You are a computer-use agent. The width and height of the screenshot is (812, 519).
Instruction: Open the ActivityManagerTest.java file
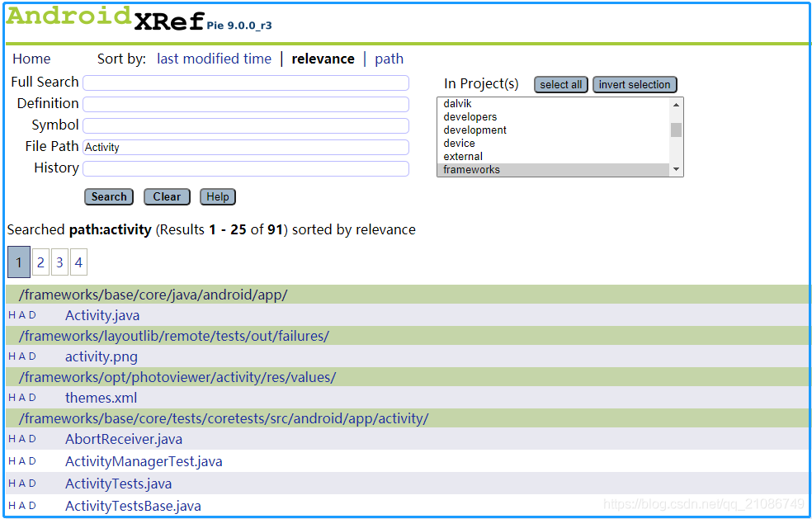click(x=144, y=461)
